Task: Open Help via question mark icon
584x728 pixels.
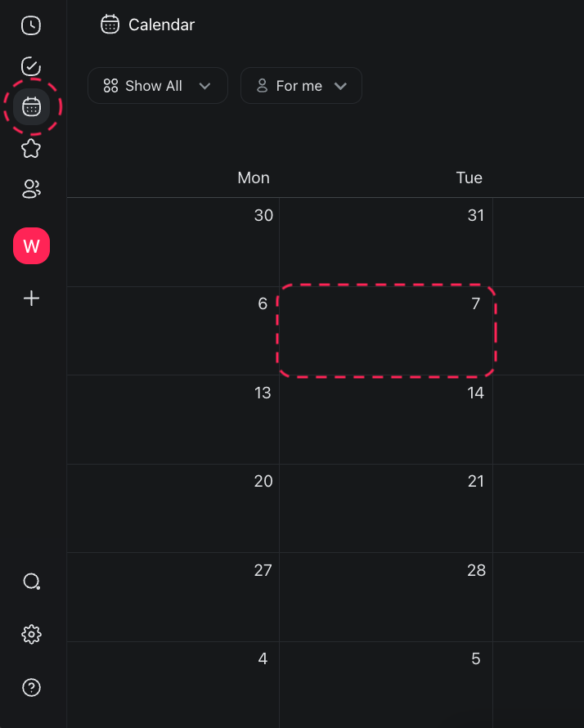Action: tap(31, 688)
